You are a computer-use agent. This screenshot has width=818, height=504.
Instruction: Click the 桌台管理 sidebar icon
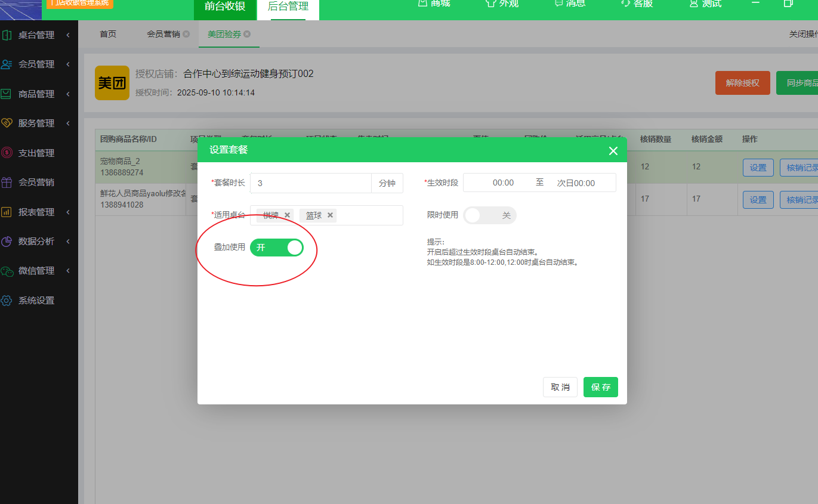point(7,35)
